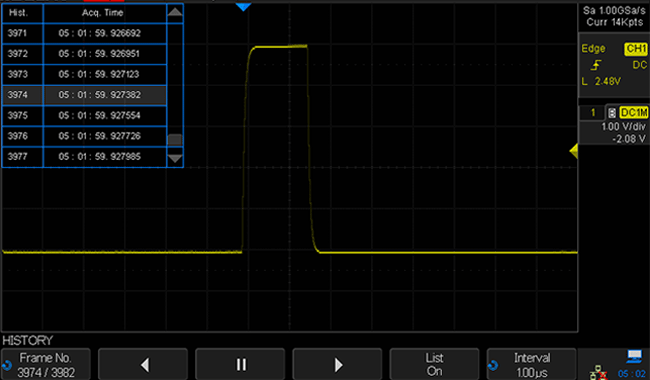Screen dimensions: 650x380
Task: Open the channel 1 DC1M coupling label
Action: tap(633, 113)
